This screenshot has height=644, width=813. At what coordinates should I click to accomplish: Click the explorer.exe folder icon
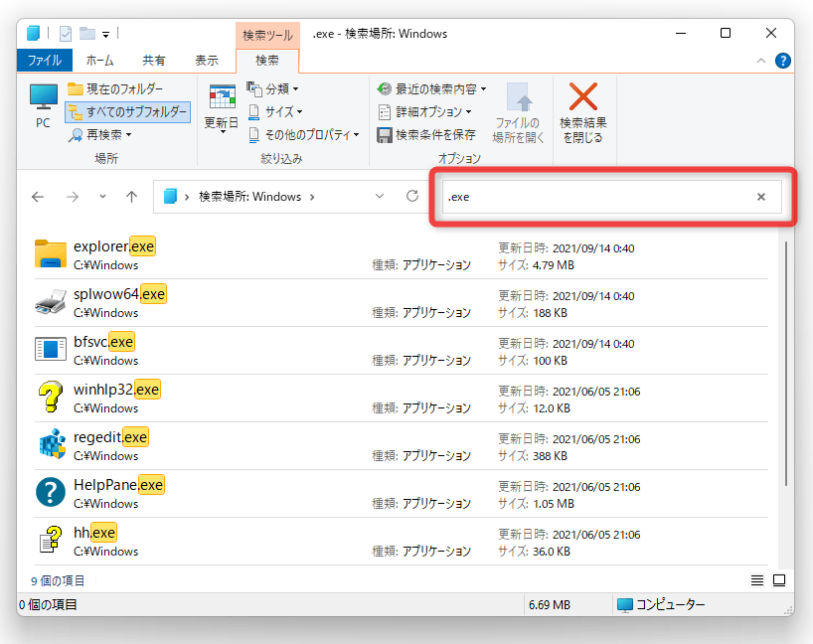coord(51,253)
